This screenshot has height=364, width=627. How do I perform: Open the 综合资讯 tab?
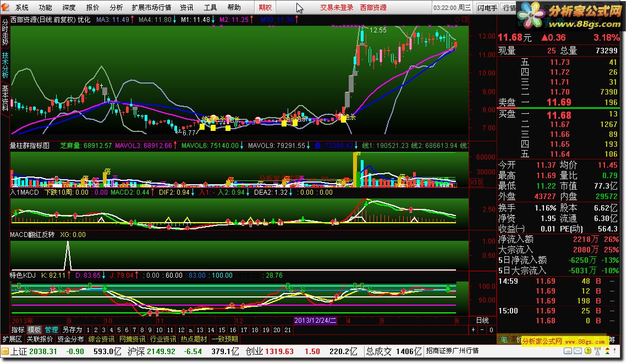[x=101, y=339]
